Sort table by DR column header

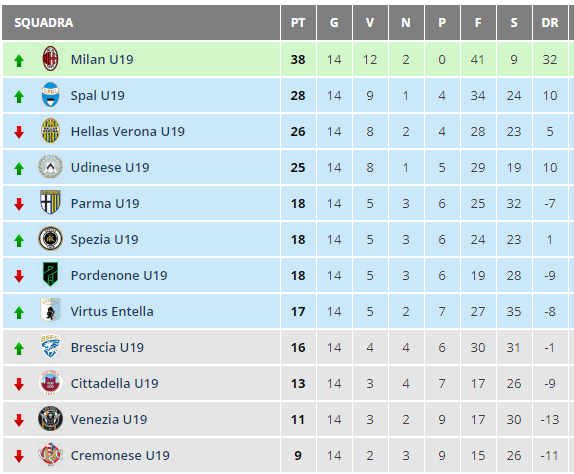tap(550, 23)
